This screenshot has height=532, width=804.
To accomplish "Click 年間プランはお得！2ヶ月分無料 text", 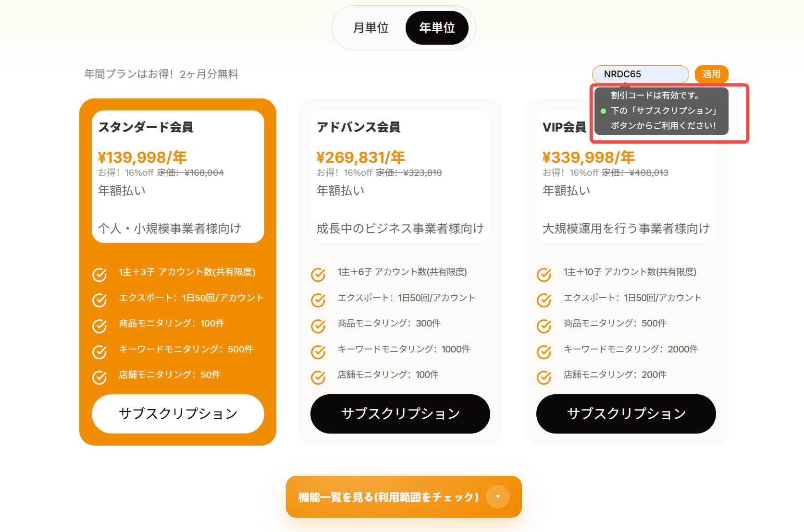I will [161, 74].
